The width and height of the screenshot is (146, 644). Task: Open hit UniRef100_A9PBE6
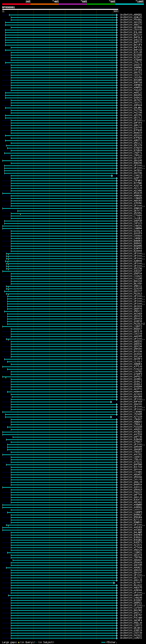(131, 85)
